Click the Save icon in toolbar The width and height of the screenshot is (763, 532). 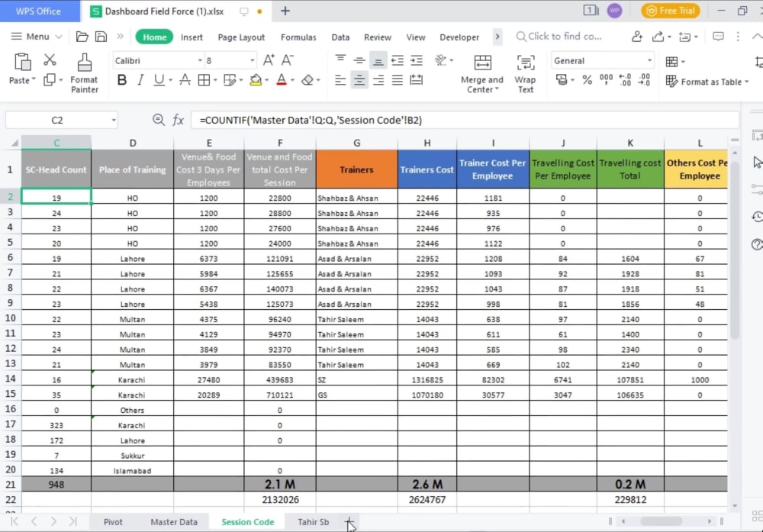[x=101, y=37]
